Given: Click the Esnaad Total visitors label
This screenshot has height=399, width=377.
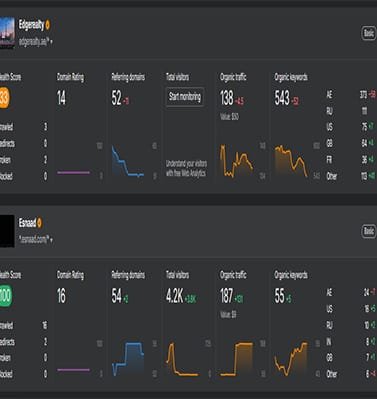Looking at the screenshot, I should (178, 275).
